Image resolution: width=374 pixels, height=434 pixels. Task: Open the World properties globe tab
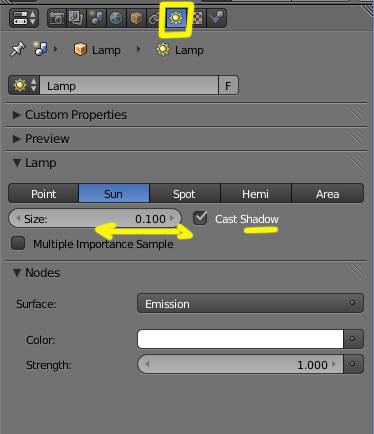(x=116, y=18)
